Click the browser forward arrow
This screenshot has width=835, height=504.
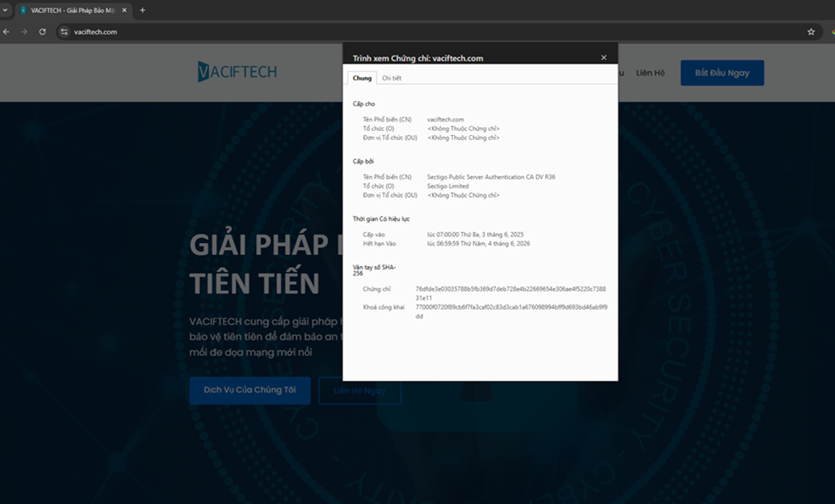24,32
